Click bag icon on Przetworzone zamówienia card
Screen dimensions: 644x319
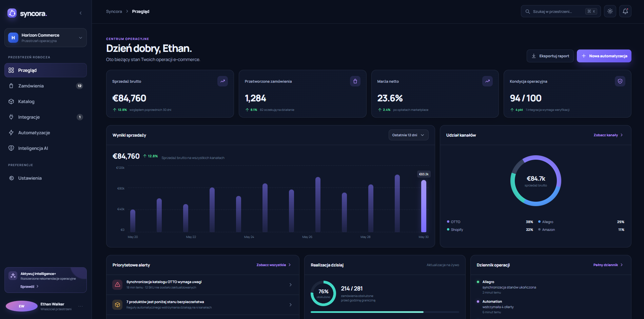point(355,81)
